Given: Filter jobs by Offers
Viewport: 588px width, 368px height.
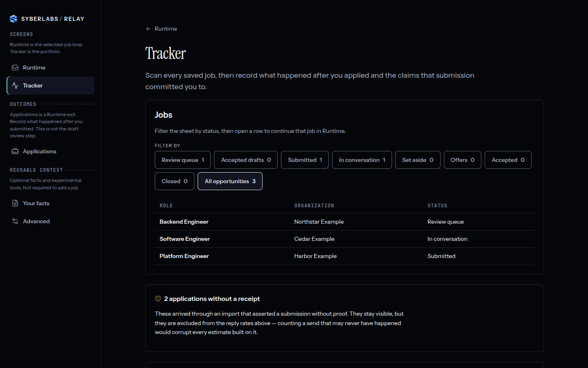Looking at the screenshot, I should point(462,160).
